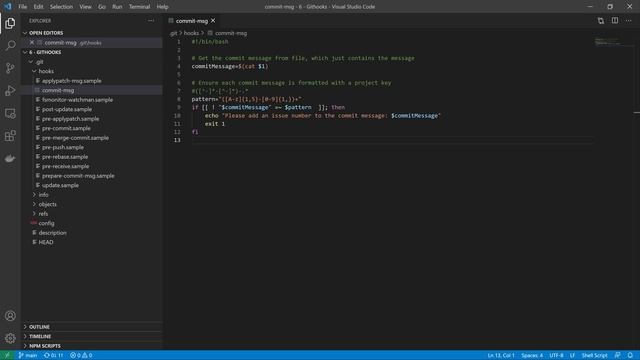Click commit-msg in the editor breadcrumb
This screenshot has height=360, width=640.
pos(231,33)
